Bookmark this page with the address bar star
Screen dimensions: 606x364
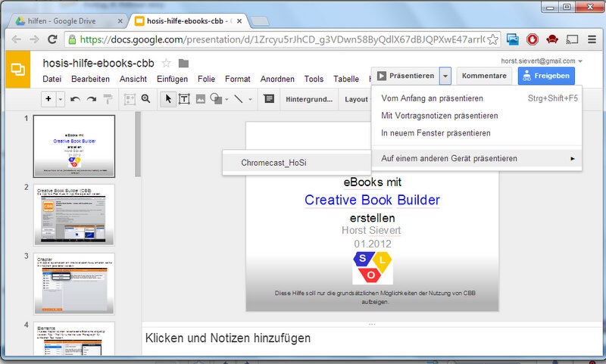tap(492, 39)
